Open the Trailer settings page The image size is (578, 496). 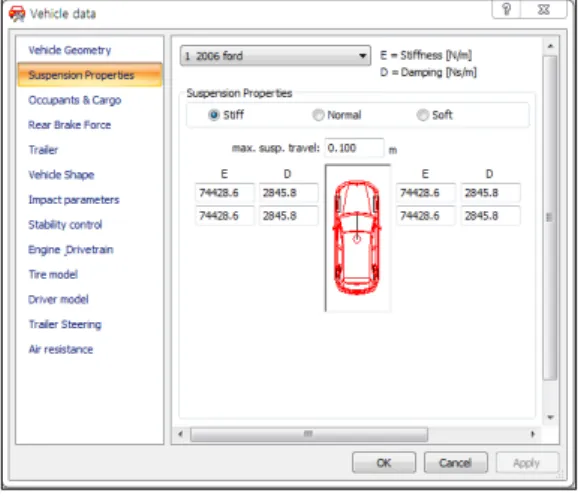coord(43,150)
